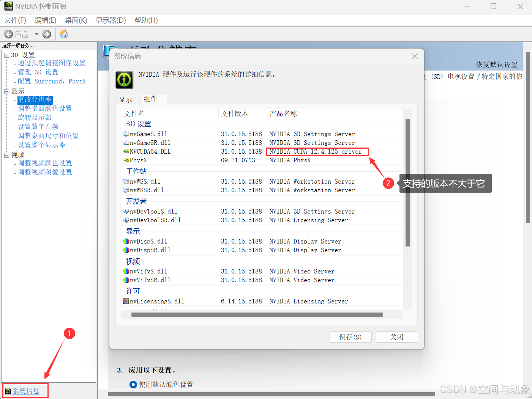Sort by 产品名称 column header

coord(283,114)
